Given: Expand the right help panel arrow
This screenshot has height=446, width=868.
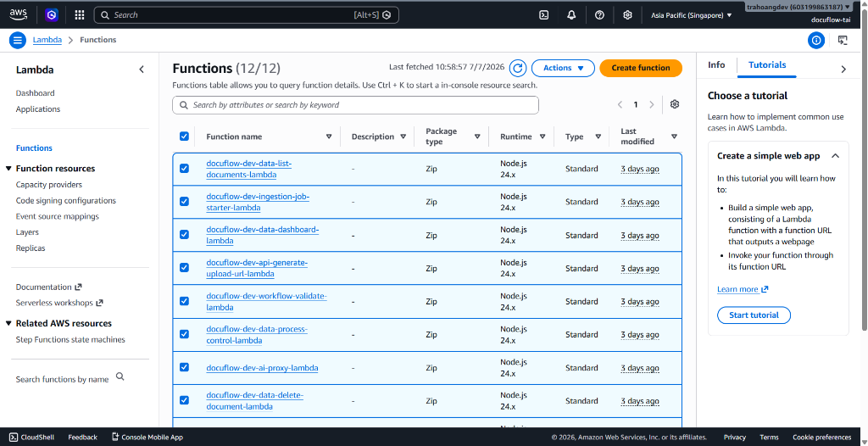Looking at the screenshot, I should tap(843, 70).
